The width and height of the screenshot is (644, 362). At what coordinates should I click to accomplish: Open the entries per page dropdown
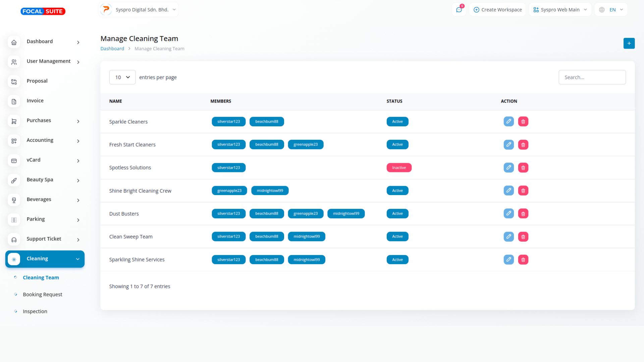[122, 77]
